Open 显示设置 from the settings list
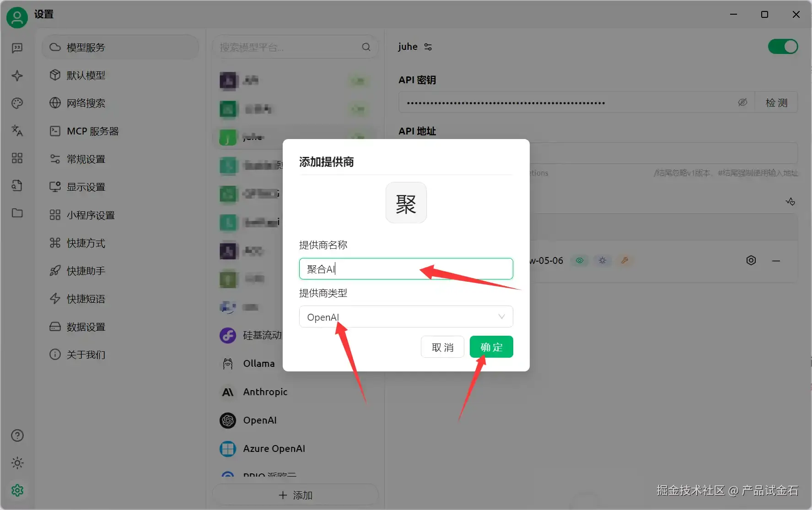Viewport: 812px width, 510px height. (86, 187)
